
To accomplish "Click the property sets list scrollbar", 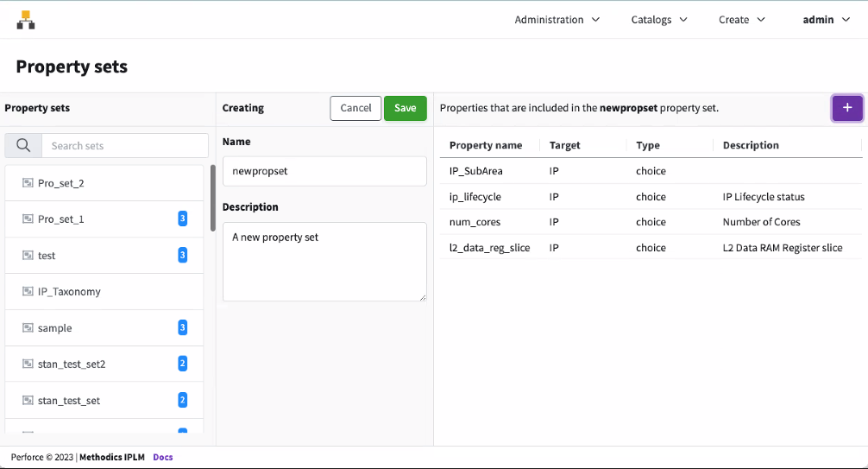I will click(x=212, y=198).
